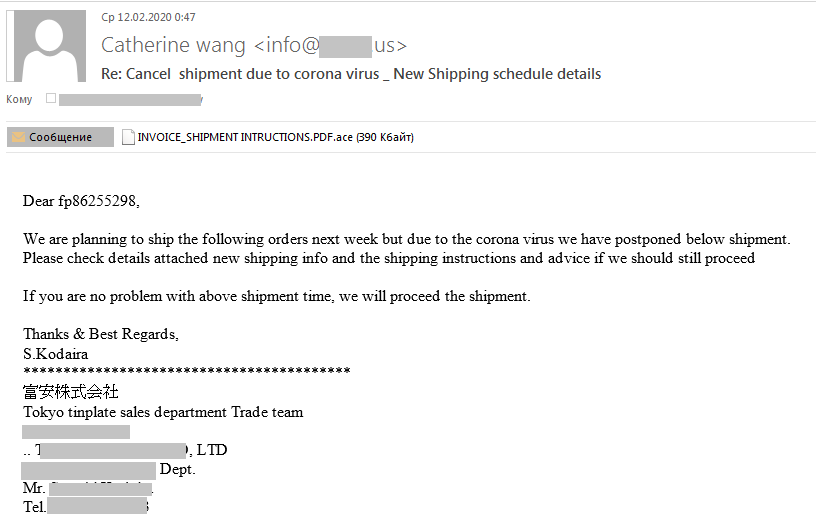Click the sender name Catherine wang
Screen dimensions: 816x532
coord(173,45)
